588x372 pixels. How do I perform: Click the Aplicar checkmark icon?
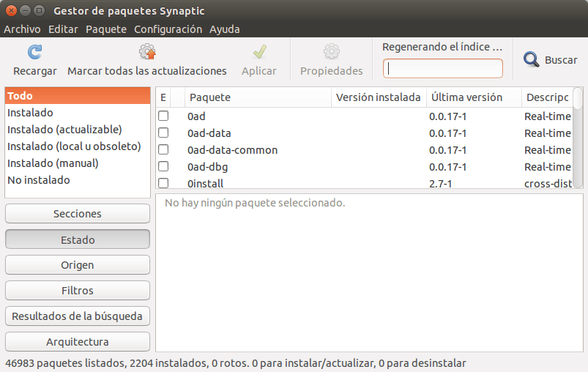[x=259, y=52]
